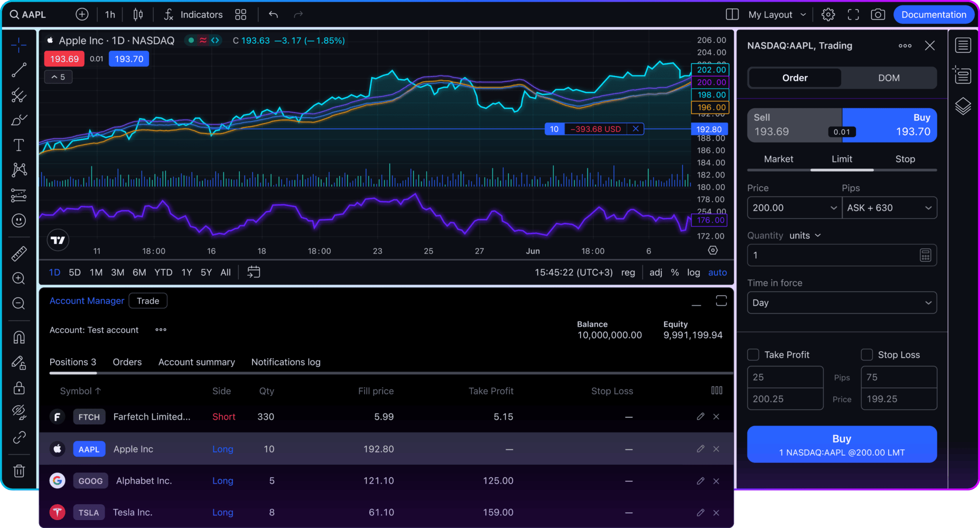Change the 1h interval selector
The height and width of the screenshot is (528, 980).
tap(110, 14)
